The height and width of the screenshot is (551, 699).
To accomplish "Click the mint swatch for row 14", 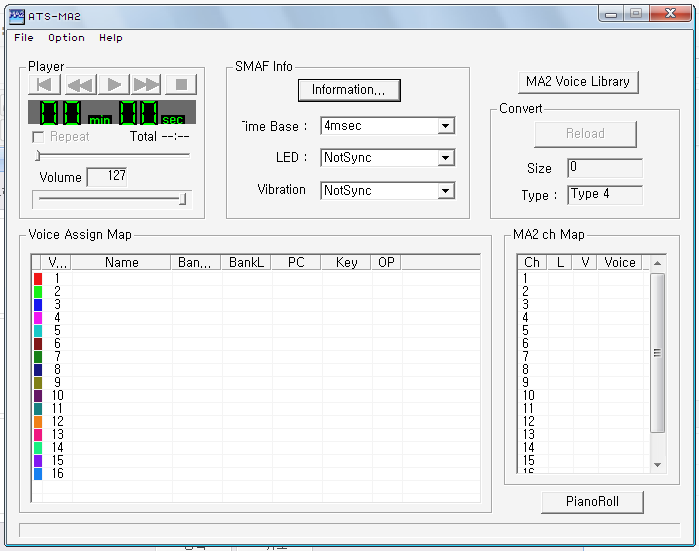I will click(38, 448).
